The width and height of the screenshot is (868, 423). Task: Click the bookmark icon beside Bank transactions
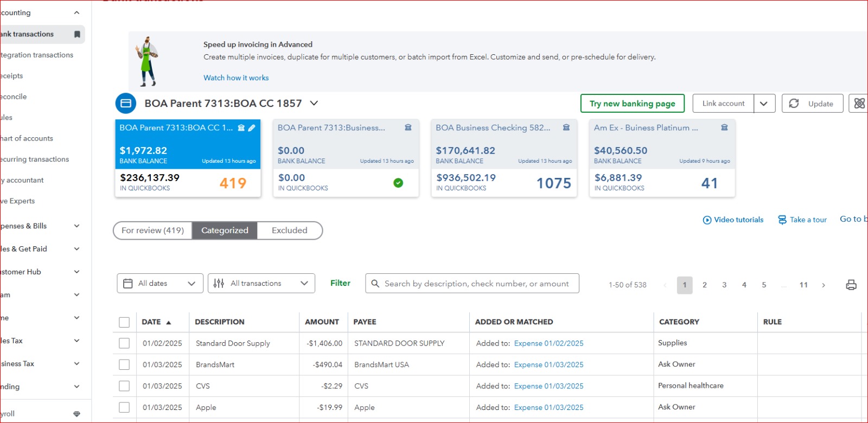[77, 34]
